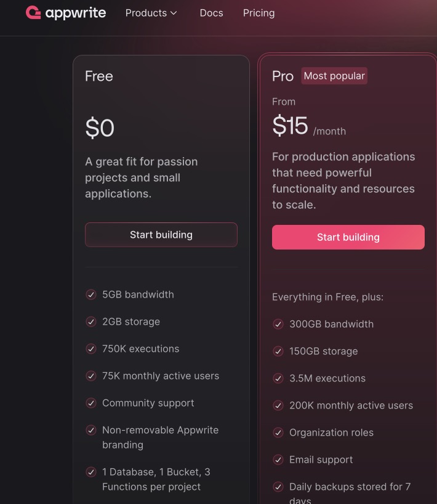Screen dimensions: 437x504
Task: Click the checkmark next to 3.5M executions
Action: coord(278,378)
